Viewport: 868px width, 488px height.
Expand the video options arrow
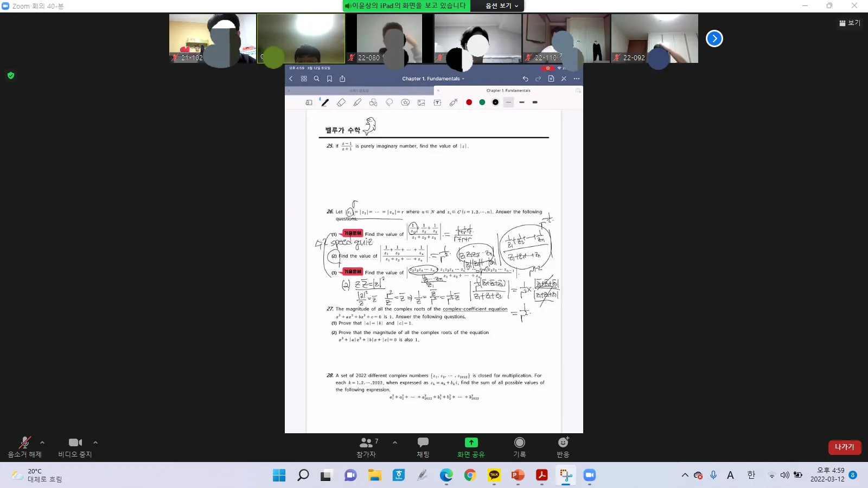click(95, 442)
